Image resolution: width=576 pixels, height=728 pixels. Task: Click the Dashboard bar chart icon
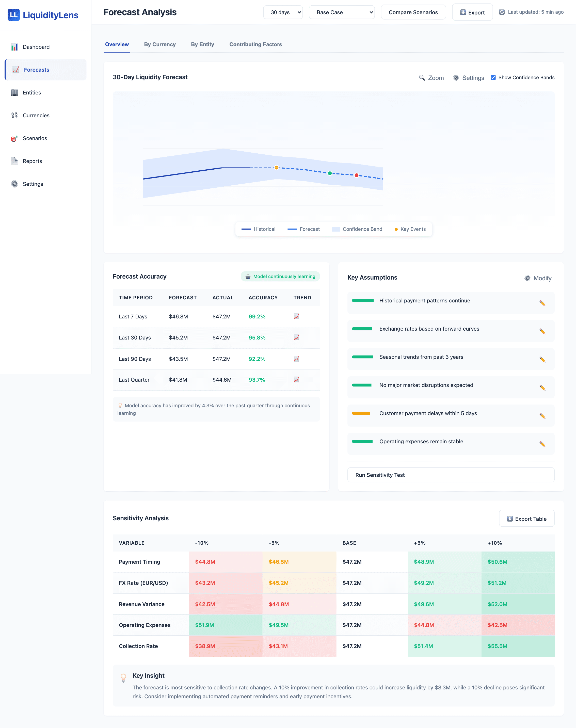coord(14,47)
